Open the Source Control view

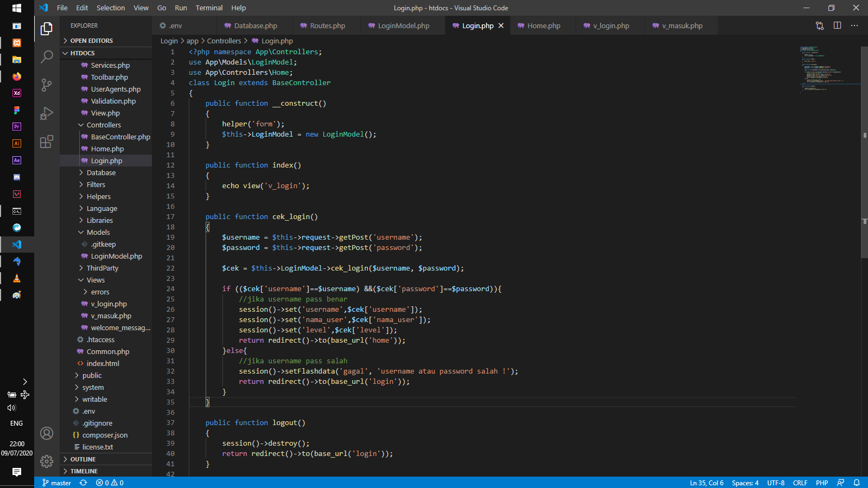point(46,85)
